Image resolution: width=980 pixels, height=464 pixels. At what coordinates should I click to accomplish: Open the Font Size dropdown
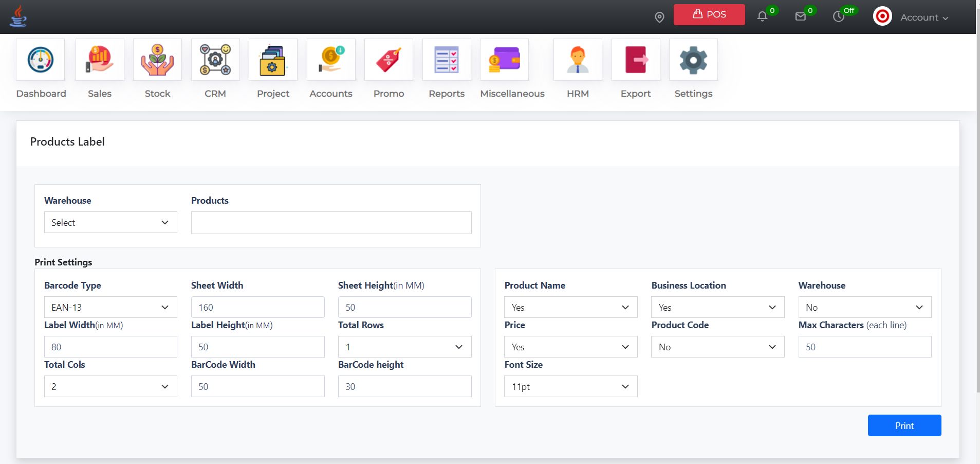click(571, 386)
